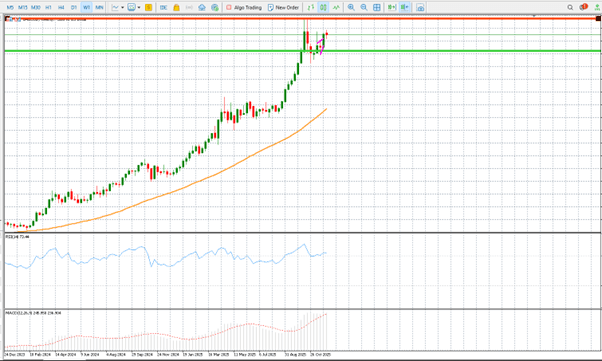
Task: Select the W1 weekly timeframe
Action: click(86, 7)
